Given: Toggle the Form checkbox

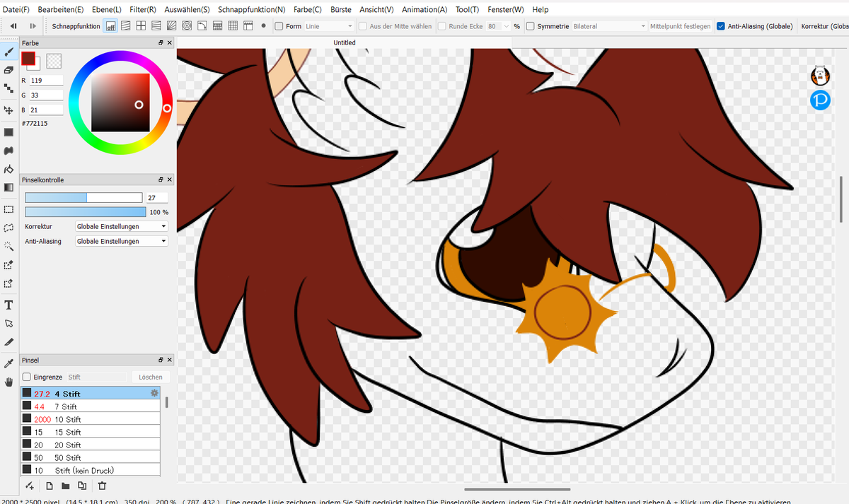Looking at the screenshot, I should 279,26.
